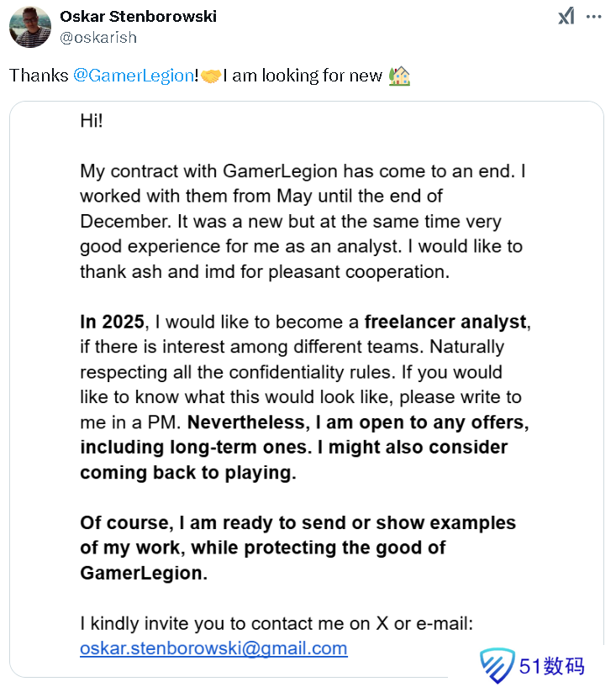Click the bold "In 2025" text
This screenshot has height=687, width=616.
click(113, 322)
